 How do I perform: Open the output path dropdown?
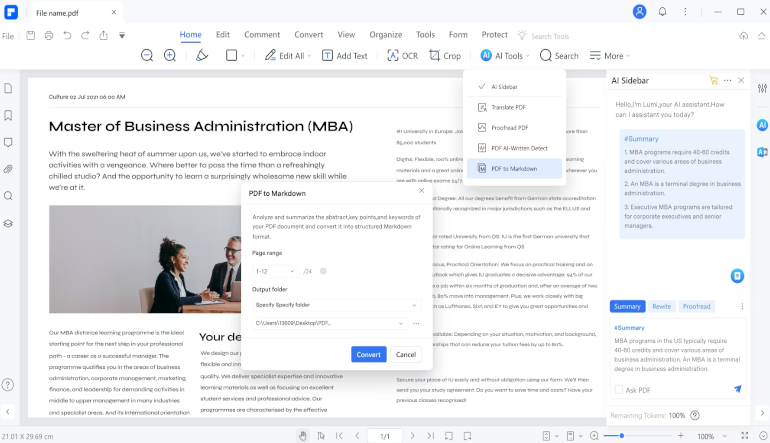pos(330,323)
